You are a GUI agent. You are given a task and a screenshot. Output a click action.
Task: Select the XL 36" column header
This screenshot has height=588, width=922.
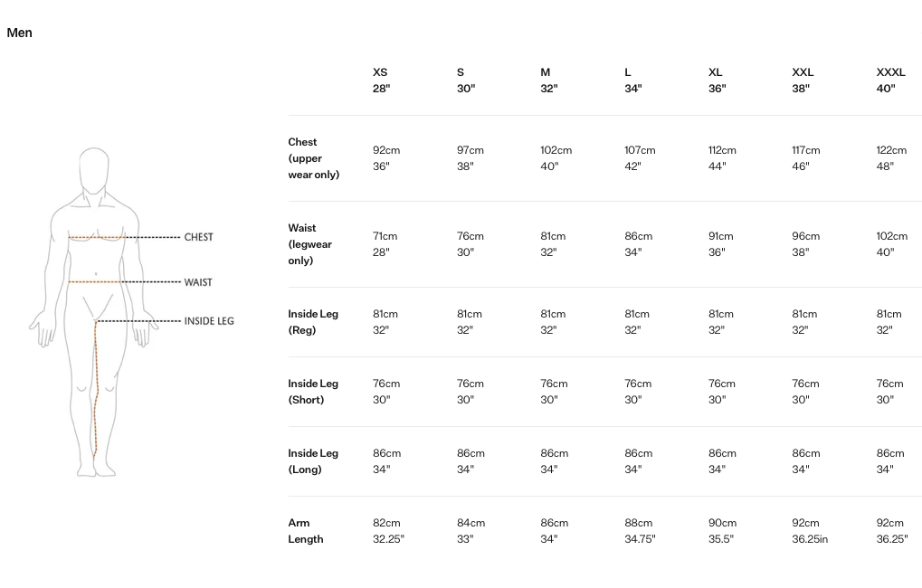point(717,80)
